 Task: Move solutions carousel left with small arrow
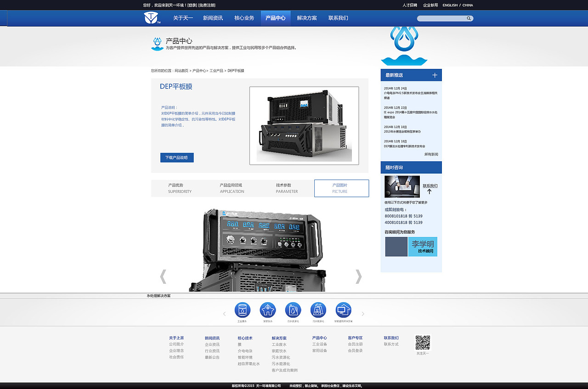tap(224, 314)
